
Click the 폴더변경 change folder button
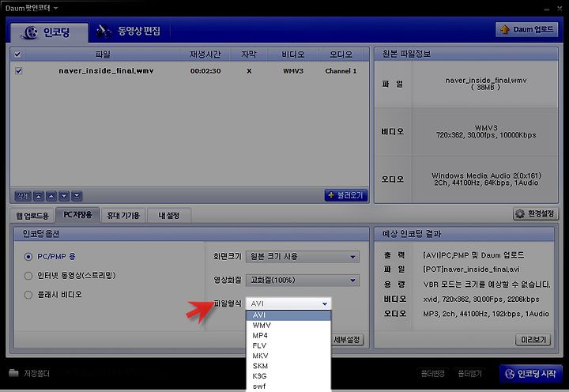pyautogui.click(x=432, y=374)
